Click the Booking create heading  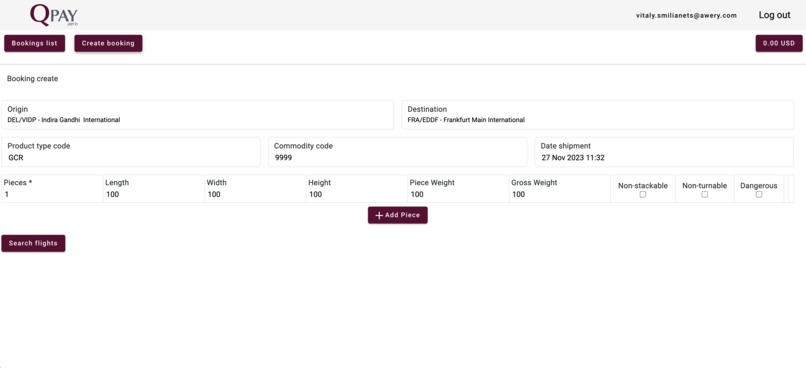32,79
